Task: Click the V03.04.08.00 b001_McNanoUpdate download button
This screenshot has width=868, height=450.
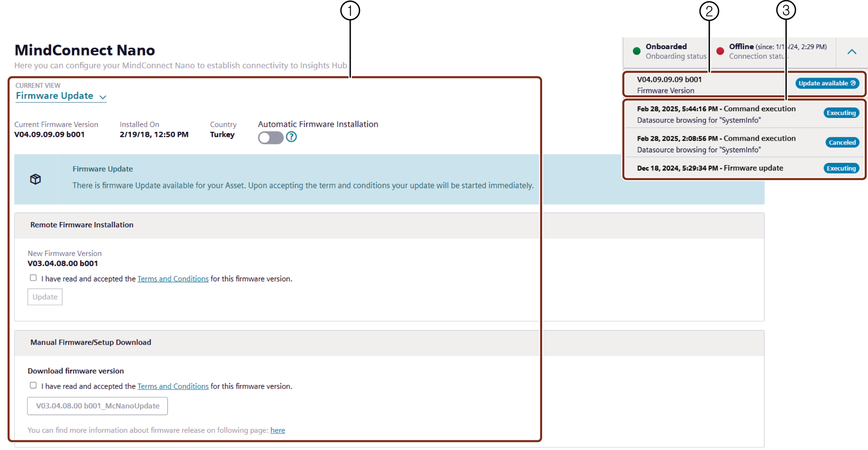Action: [x=97, y=406]
